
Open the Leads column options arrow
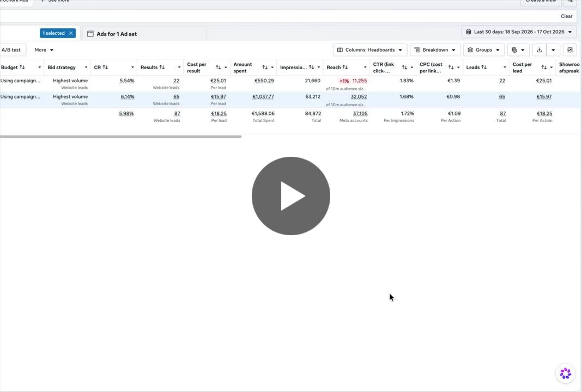[505, 67]
